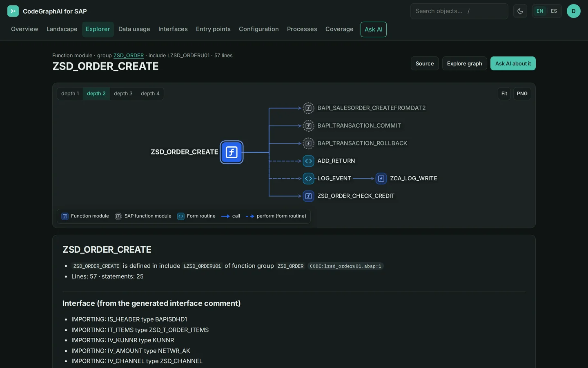Click the Explore graph button
The image size is (588, 368).
tap(465, 63)
